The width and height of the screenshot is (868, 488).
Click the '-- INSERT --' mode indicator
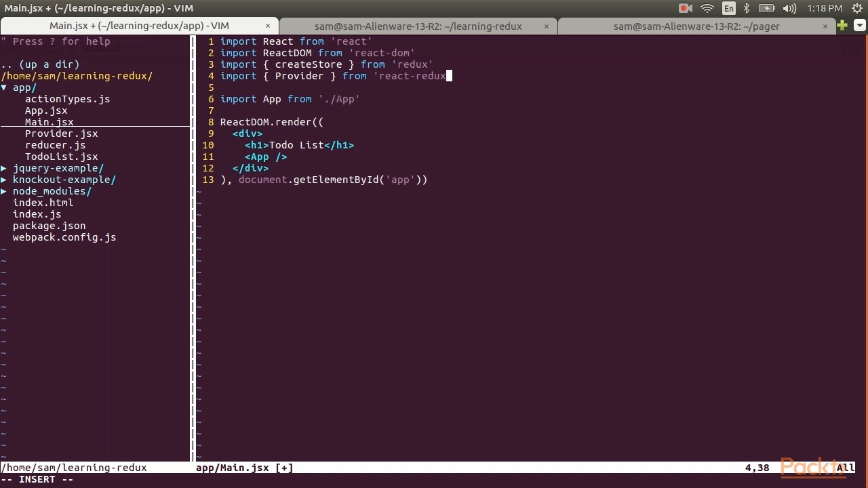(x=37, y=479)
